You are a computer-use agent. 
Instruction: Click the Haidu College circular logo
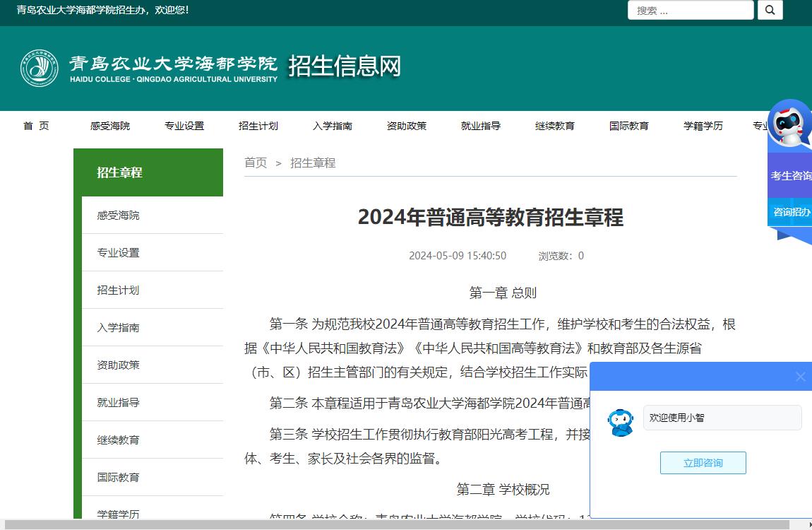coord(39,69)
